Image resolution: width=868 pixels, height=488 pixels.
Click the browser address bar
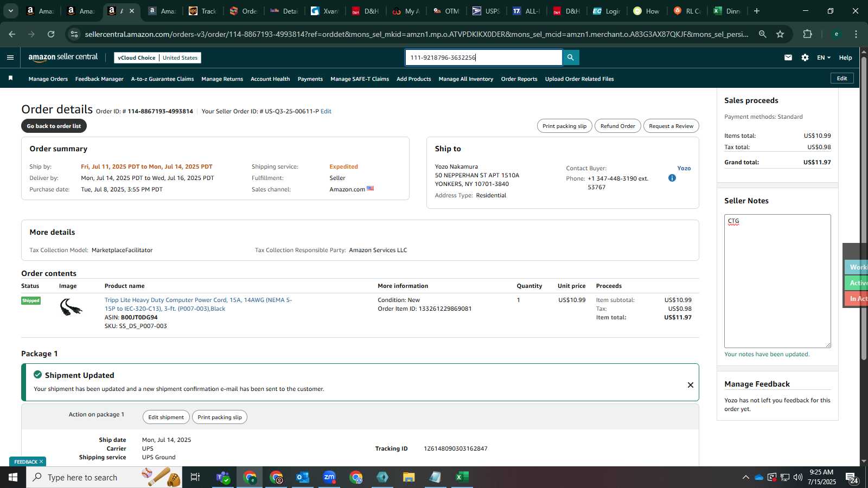point(416,34)
